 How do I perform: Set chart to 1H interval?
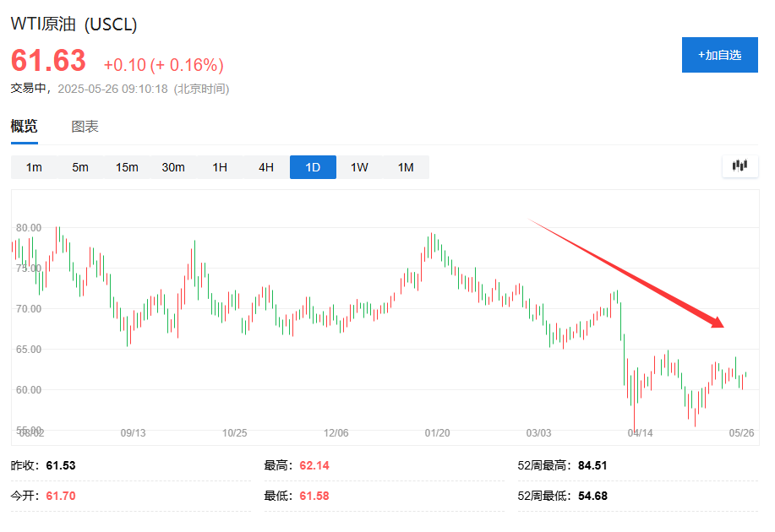point(220,167)
